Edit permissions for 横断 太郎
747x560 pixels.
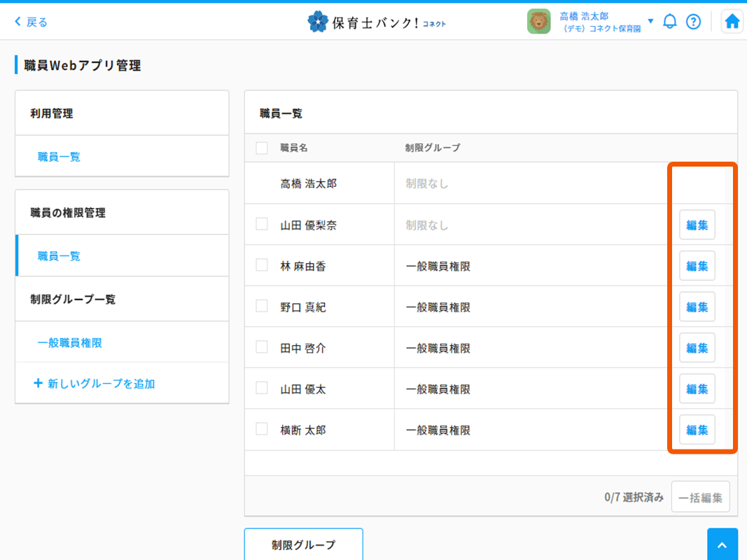pyautogui.click(x=697, y=430)
